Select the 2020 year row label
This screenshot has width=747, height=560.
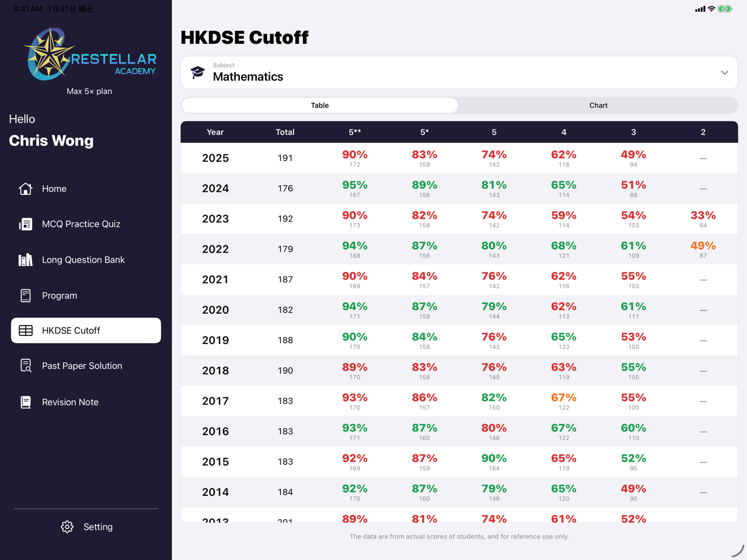(x=215, y=310)
